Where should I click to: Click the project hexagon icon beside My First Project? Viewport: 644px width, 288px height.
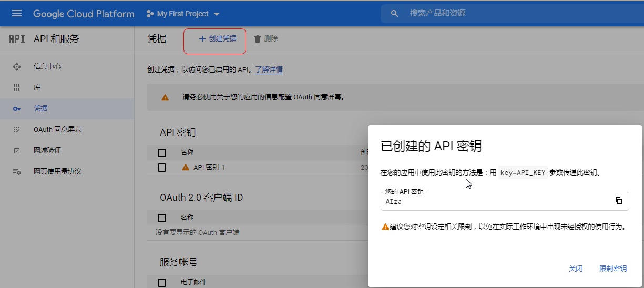(150, 14)
